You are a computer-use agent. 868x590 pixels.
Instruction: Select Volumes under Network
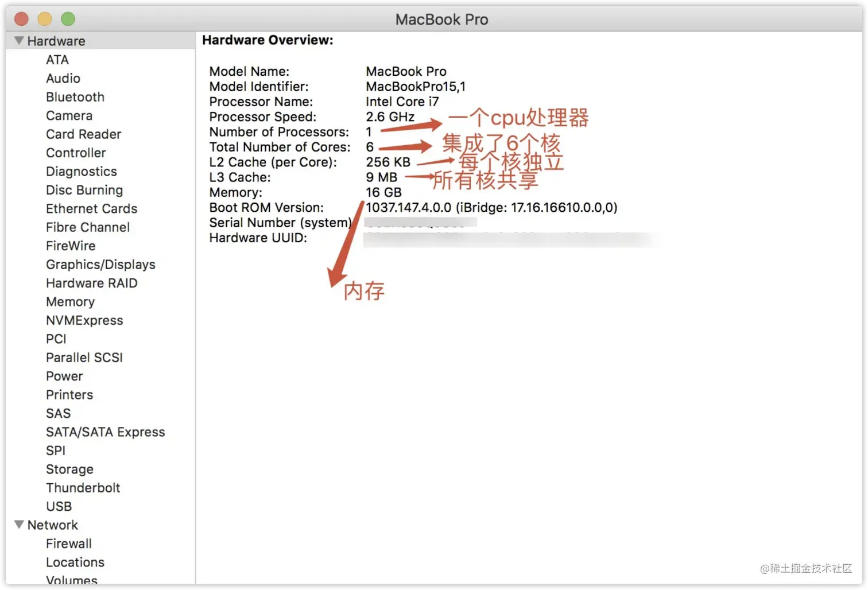click(x=72, y=580)
